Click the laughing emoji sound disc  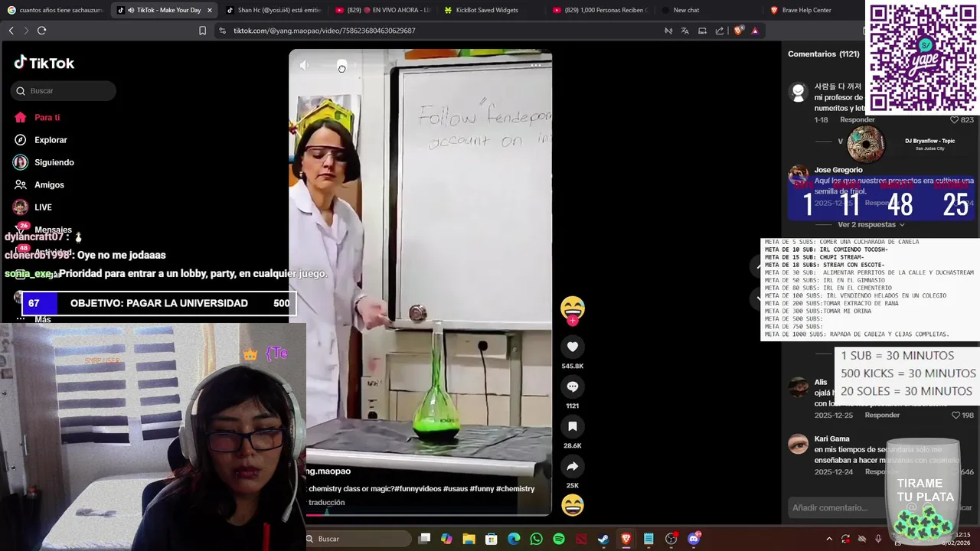point(573,505)
